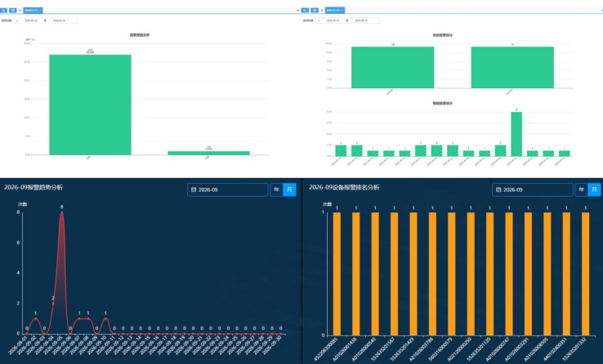Viewport: 603px width, 364px height.
Task: Set the end date in the 月份报警统计 date range
Action: point(361,20)
